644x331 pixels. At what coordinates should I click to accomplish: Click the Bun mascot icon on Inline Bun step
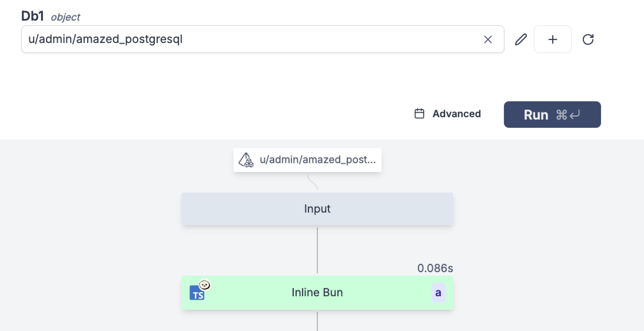coord(204,284)
